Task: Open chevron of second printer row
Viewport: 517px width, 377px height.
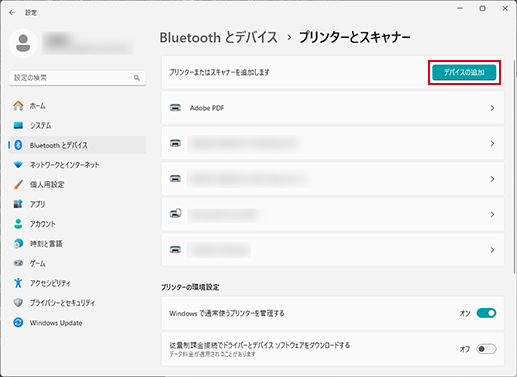Action: point(492,143)
